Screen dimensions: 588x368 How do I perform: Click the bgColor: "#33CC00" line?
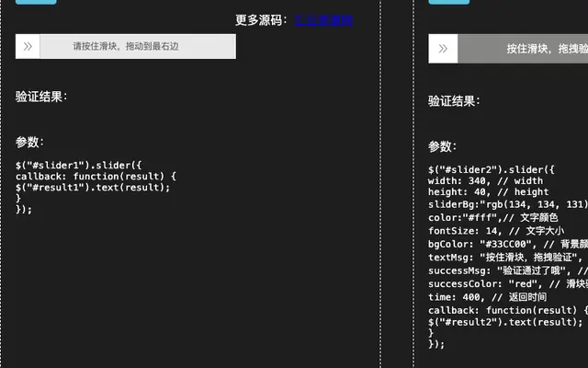coord(508,244)
